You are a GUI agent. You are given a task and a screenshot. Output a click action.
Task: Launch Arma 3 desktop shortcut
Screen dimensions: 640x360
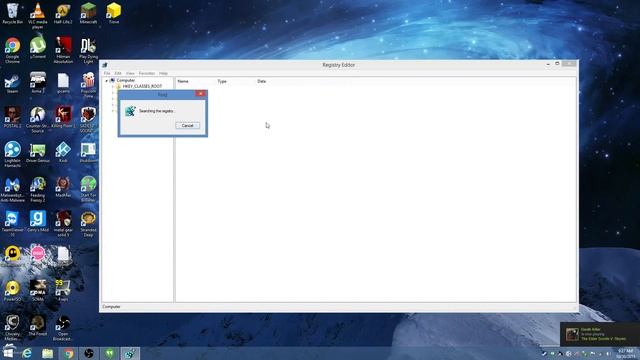38,83
